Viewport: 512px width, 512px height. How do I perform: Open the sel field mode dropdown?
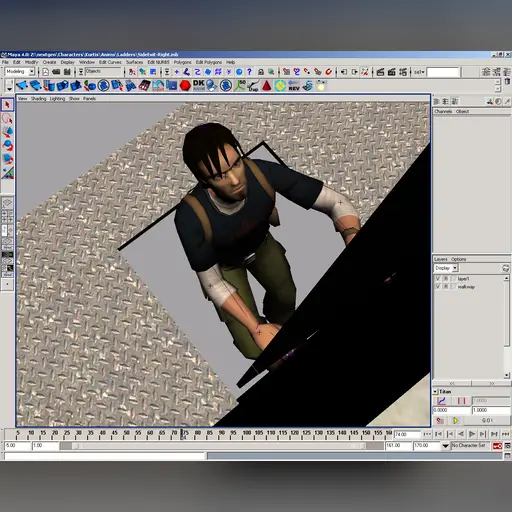tap(419, 72)
